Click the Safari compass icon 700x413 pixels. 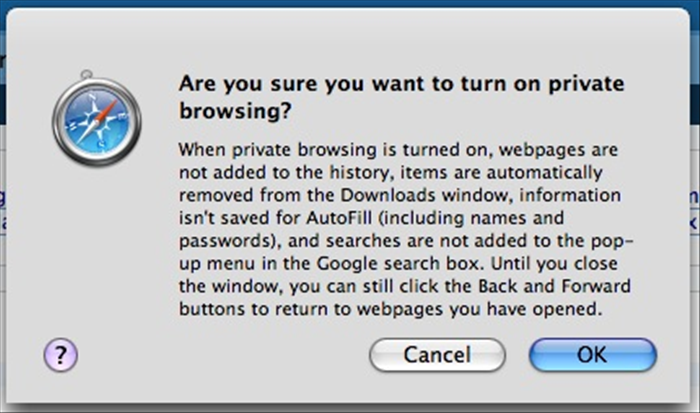96,118
